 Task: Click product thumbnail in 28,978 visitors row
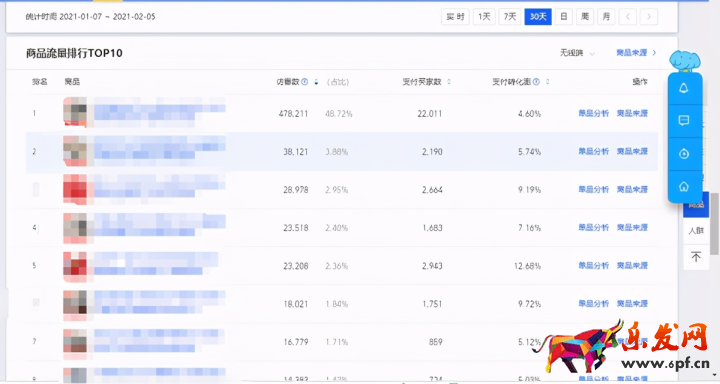point(75,189)
